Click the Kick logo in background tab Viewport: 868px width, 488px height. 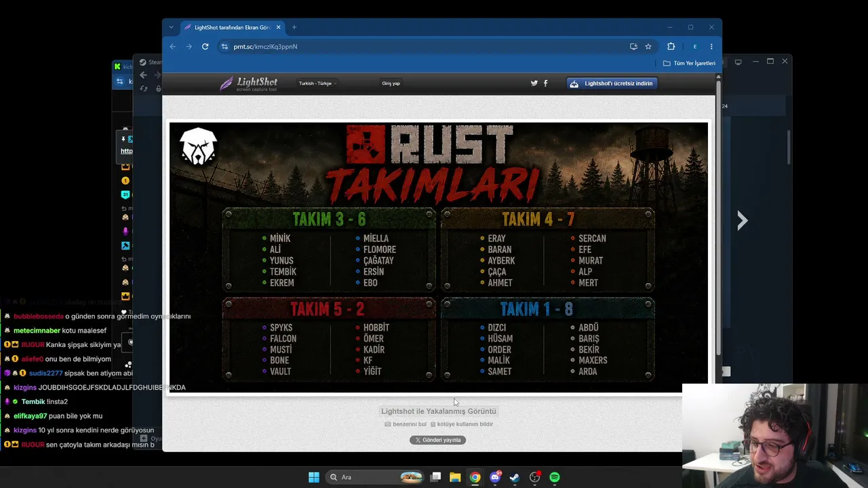[x=117, y=66]
